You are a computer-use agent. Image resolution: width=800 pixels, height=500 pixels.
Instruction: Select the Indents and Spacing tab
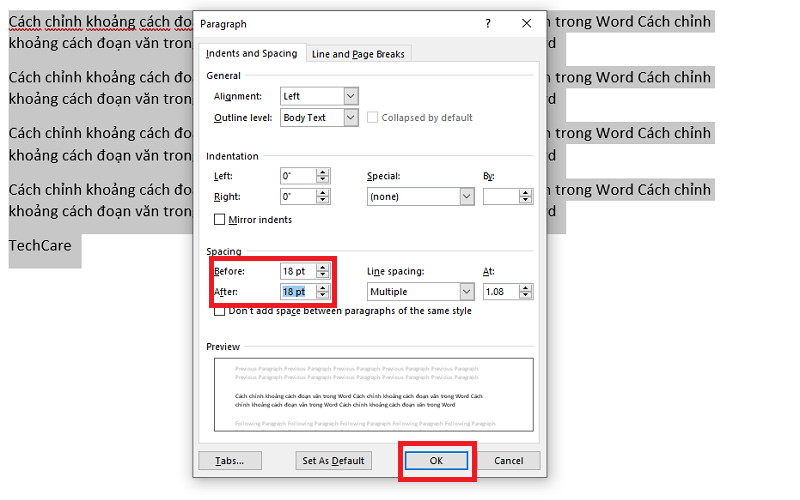click(x=251, y=54)
